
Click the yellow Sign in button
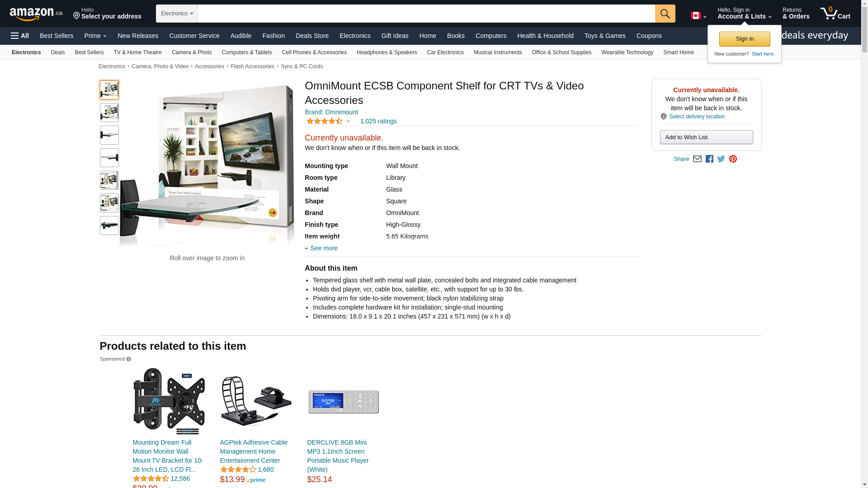click(x=745, y=39)
